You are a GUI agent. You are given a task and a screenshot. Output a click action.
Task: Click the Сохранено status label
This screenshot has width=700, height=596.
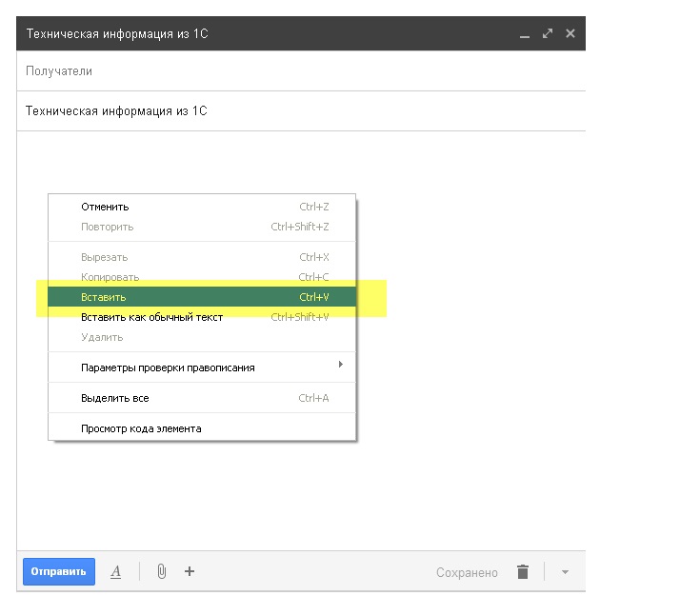[467, 572]
